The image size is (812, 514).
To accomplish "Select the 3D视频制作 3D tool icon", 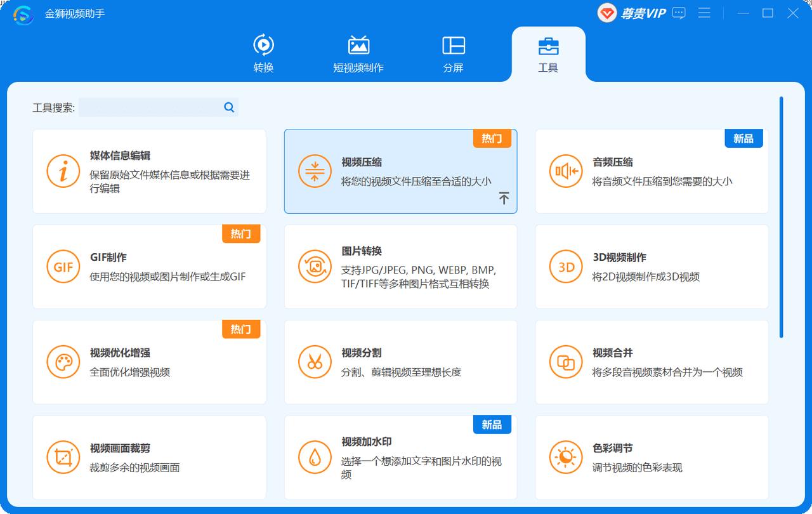I will pyautogui.click(x=565, y=267).
